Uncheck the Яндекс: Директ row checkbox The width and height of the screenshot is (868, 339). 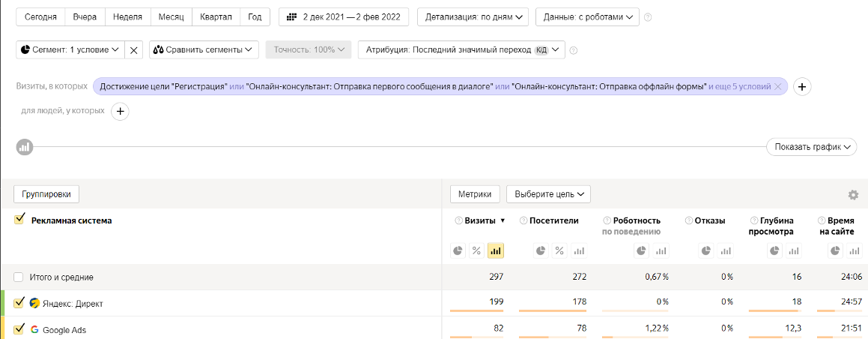tap(19, 303)
